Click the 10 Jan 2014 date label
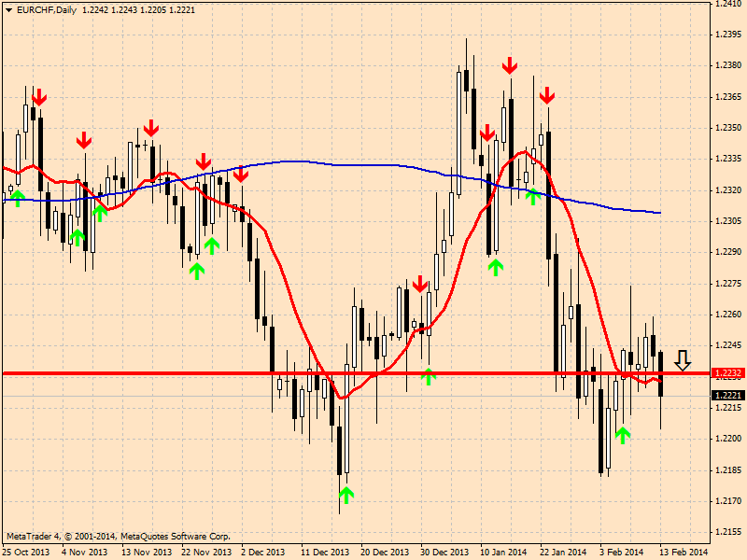The width and height of the screenshot is (747, 560). pyautogui.click(x=503, y=553)
